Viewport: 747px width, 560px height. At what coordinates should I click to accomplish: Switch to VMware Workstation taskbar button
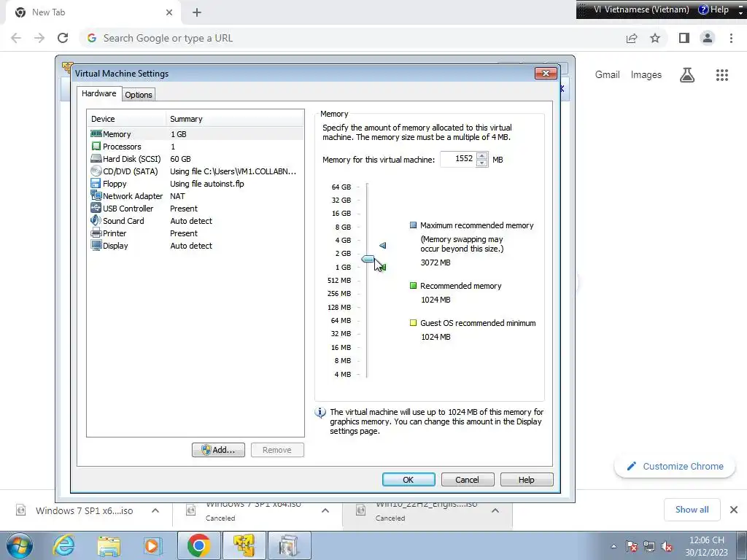coord(244,545)
